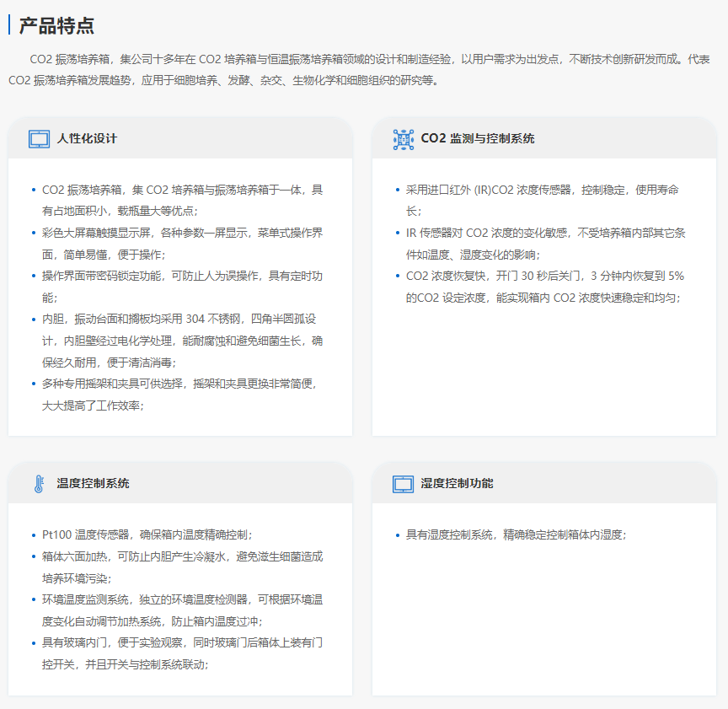Screen dimensions: 728x709
Task: Click the 具有湿度控制系统 bullet text
Action: (x=516, y=534)
